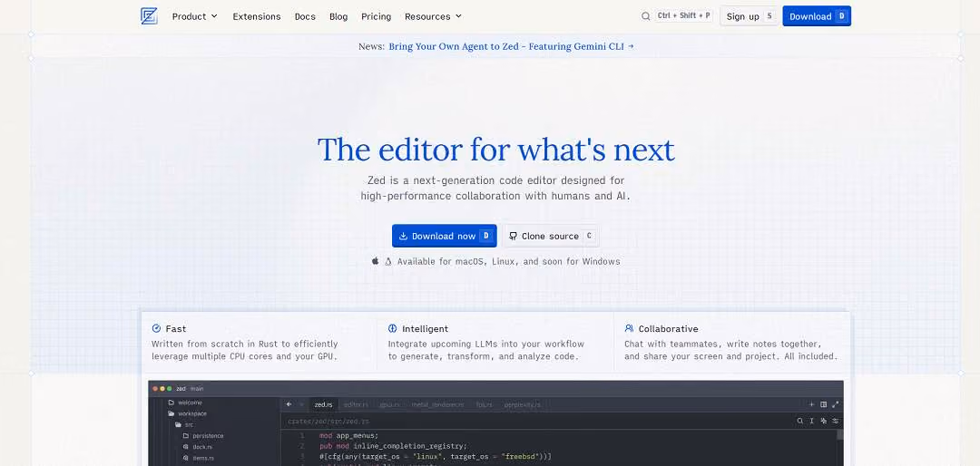Click 'Integrate upcoming LLMs' description text

pyautogui.click(x=485, y=350)
